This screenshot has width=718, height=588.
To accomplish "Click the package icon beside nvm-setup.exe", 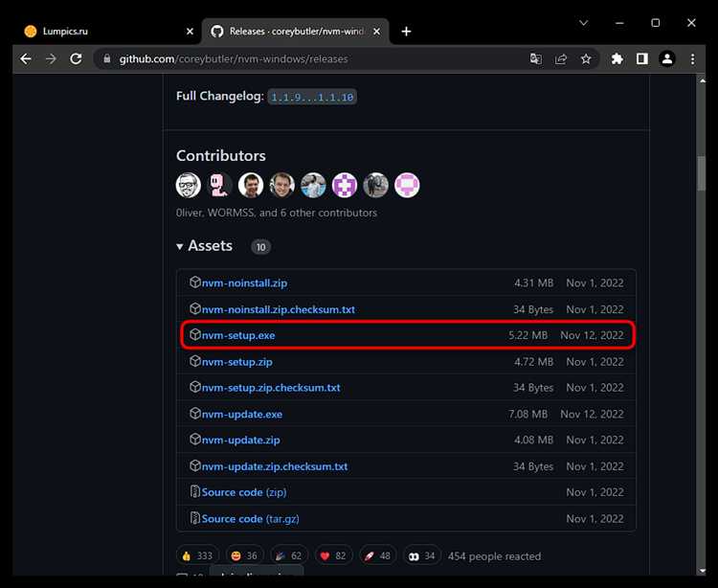I will [195, 335].
